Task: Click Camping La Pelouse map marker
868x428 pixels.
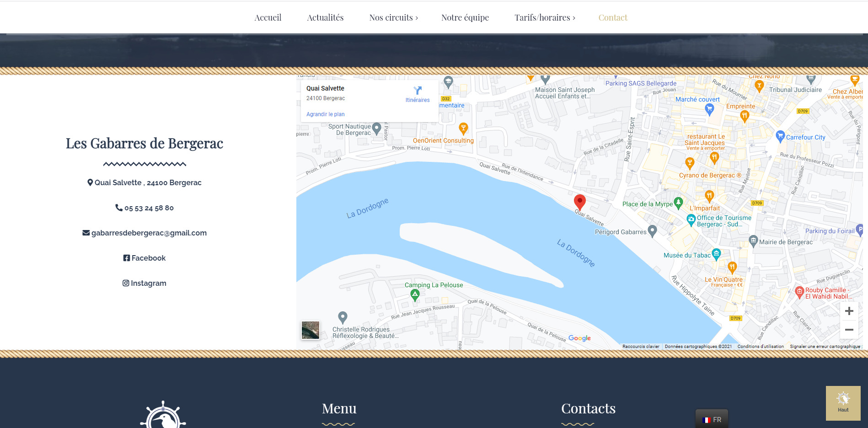Action: [x=415, y=295]
